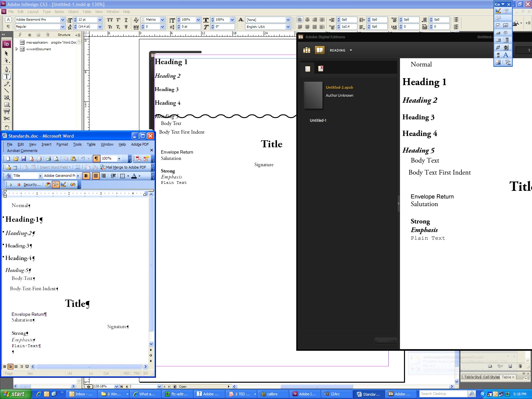Toggle Control Toolbox button in Word

[56, 185]
